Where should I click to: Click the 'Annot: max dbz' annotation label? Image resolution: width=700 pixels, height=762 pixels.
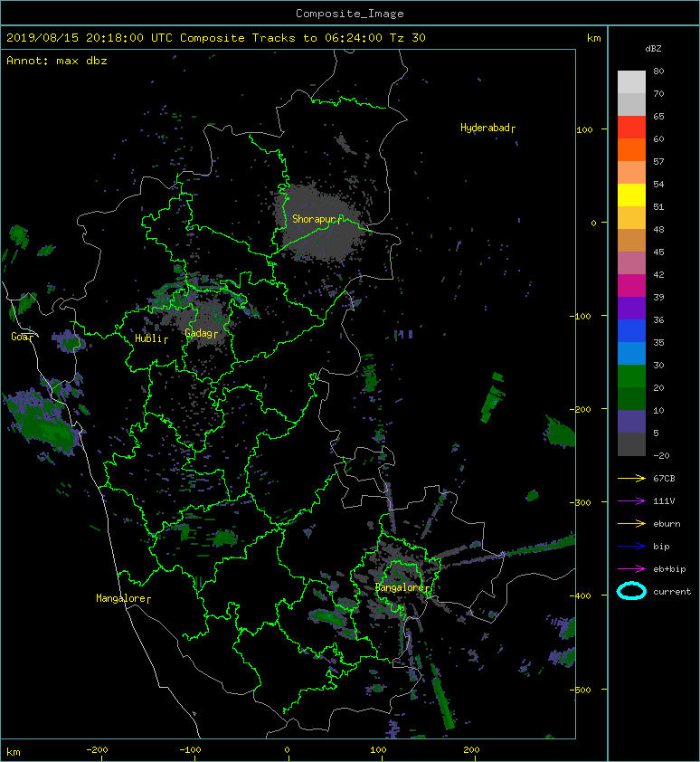pyautogui.click(x=57, y=61)
